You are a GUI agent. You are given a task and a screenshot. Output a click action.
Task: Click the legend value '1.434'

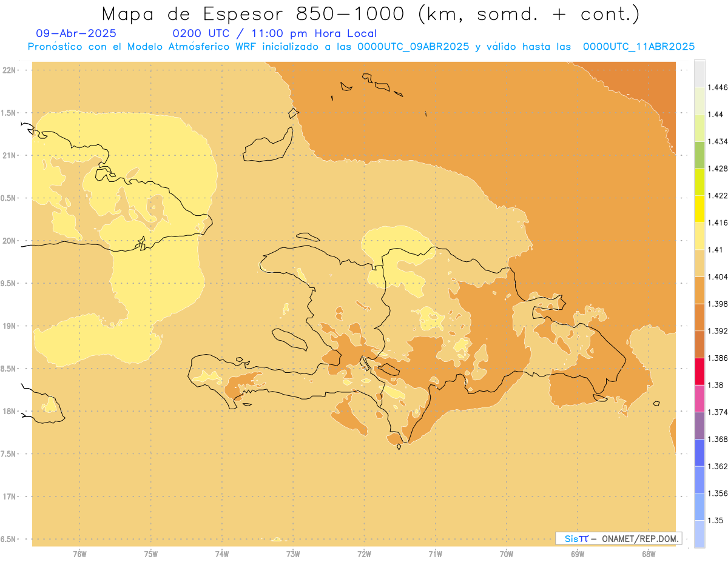[718, 141]
